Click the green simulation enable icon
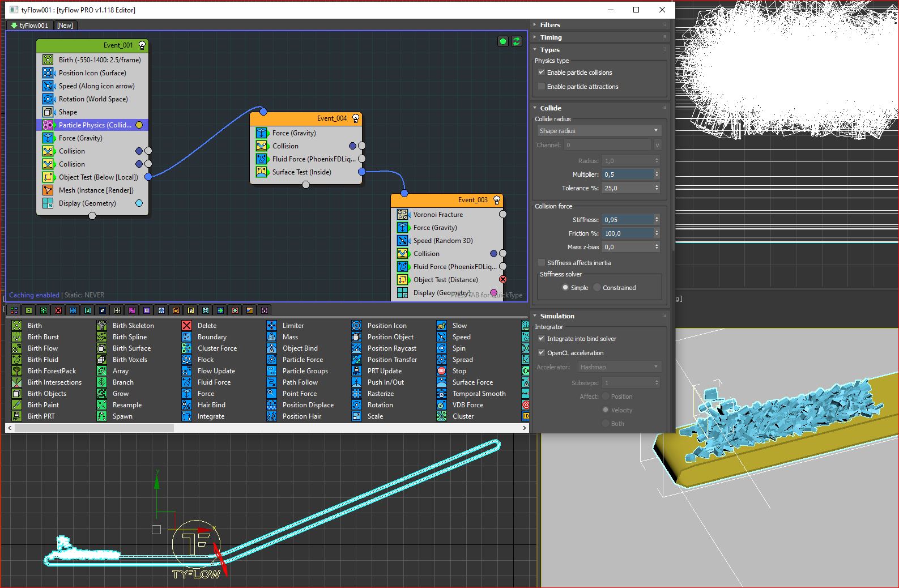899x588 pixels. coord(503,41)
